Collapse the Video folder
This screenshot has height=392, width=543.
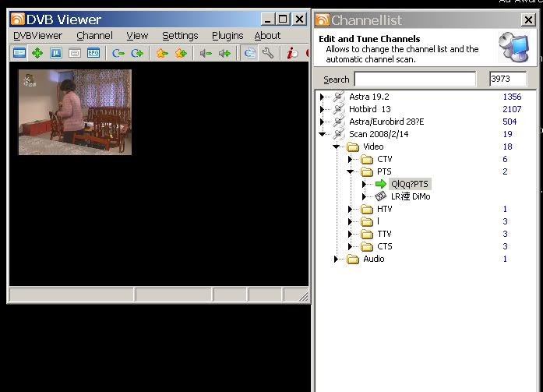337,147
